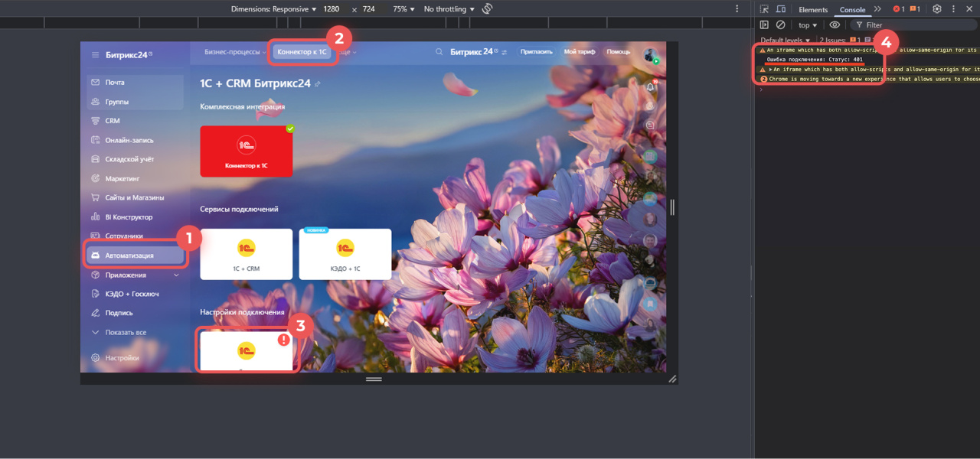The image size is (980, 459).
Task: Switch to the Elements tab
Action: click(813, 9)
